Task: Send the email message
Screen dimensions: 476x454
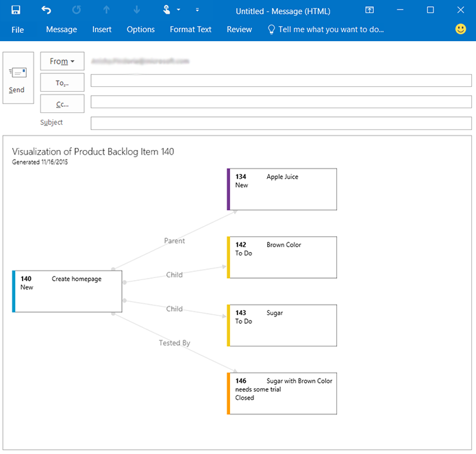Action: [18, 77]
